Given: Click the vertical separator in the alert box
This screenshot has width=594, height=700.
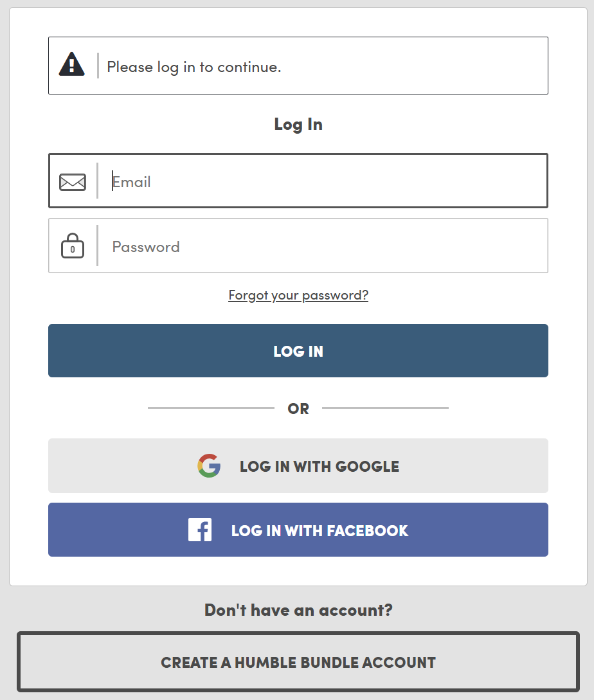Looking at the screenshot, I should [x=98, y=66].
